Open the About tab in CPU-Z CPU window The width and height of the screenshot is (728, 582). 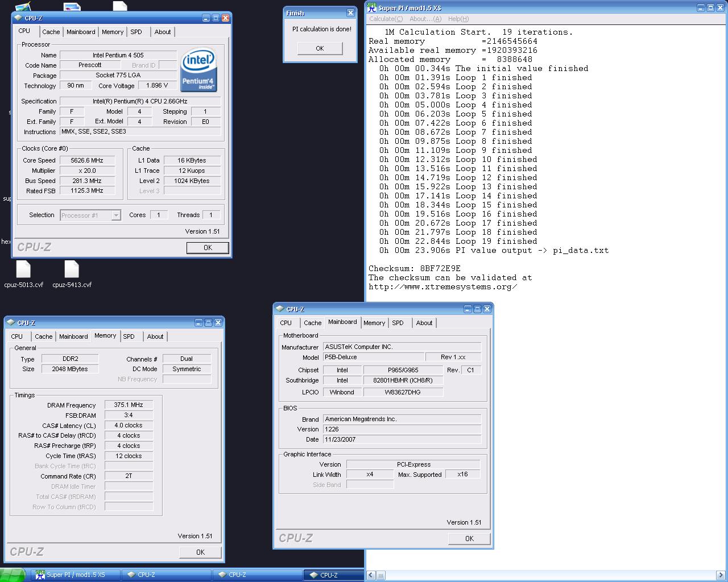coord(163,32)
